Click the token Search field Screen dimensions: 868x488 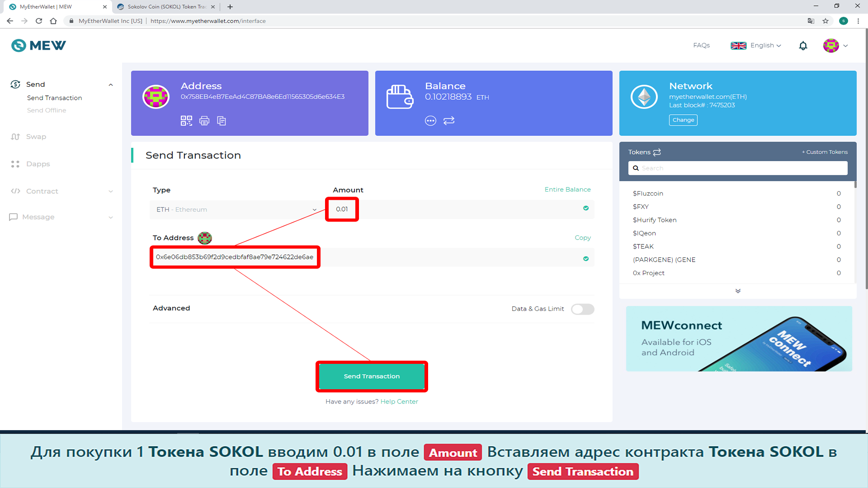738,168
